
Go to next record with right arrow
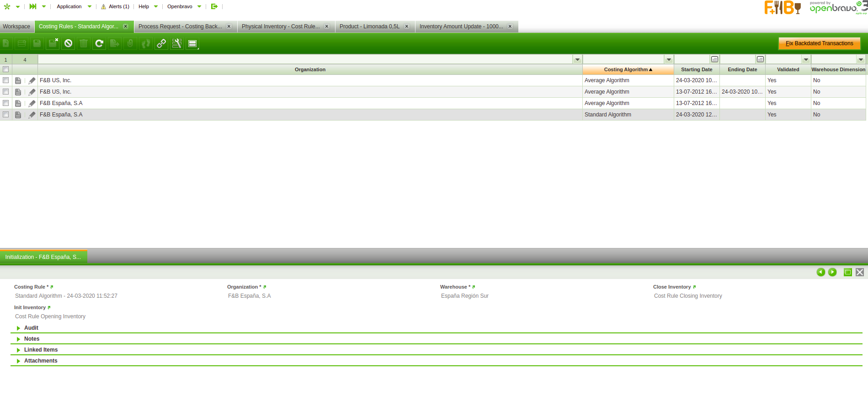(832, 272)
